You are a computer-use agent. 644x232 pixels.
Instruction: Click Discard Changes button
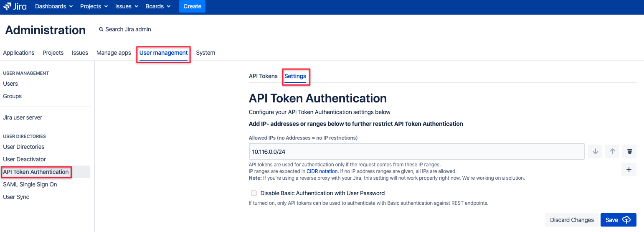tap(572, 220)
